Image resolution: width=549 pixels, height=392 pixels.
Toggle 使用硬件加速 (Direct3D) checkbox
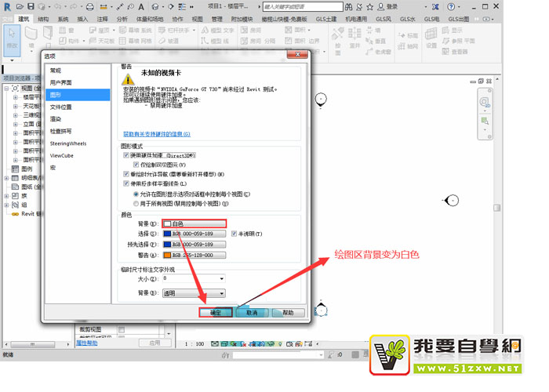pyautogui.click(x=126, y=155)
